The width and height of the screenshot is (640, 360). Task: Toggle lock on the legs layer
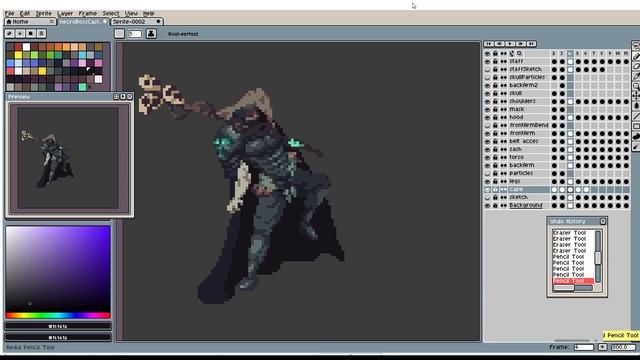tap(495, 181)
